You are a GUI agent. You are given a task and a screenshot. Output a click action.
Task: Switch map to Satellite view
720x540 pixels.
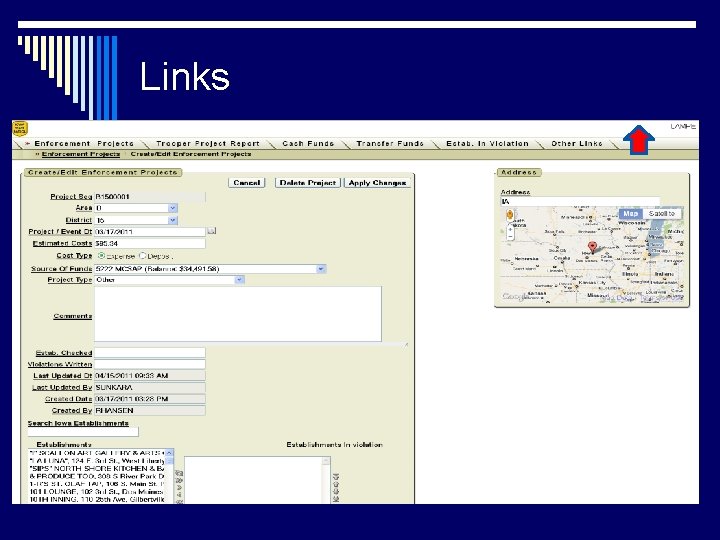tap(662, 214)
